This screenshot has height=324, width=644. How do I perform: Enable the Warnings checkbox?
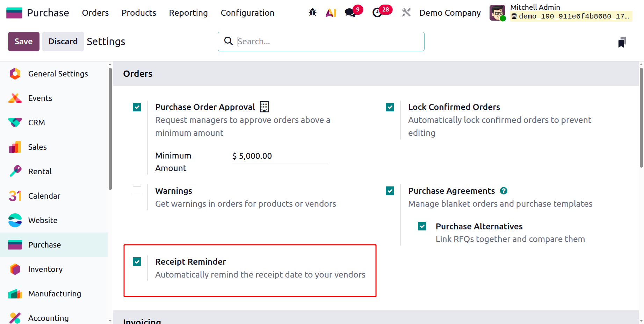point(137,191)
